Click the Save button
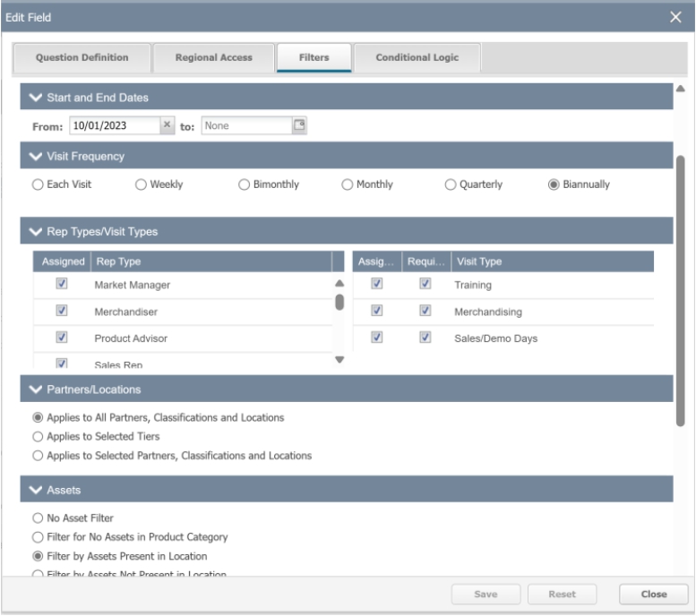The height and width of the screenshot is (616, 696). (x=485, y=595)
